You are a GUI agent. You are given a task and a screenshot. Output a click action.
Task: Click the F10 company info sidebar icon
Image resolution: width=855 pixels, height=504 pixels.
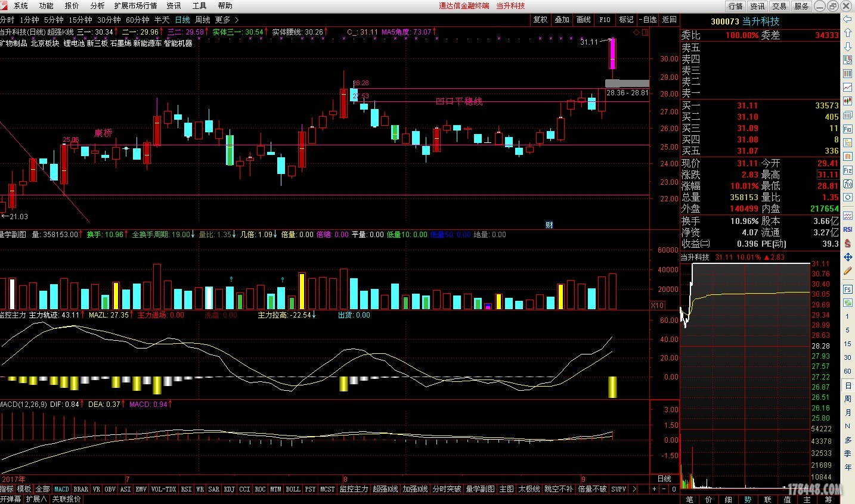[x=847, y=129]
